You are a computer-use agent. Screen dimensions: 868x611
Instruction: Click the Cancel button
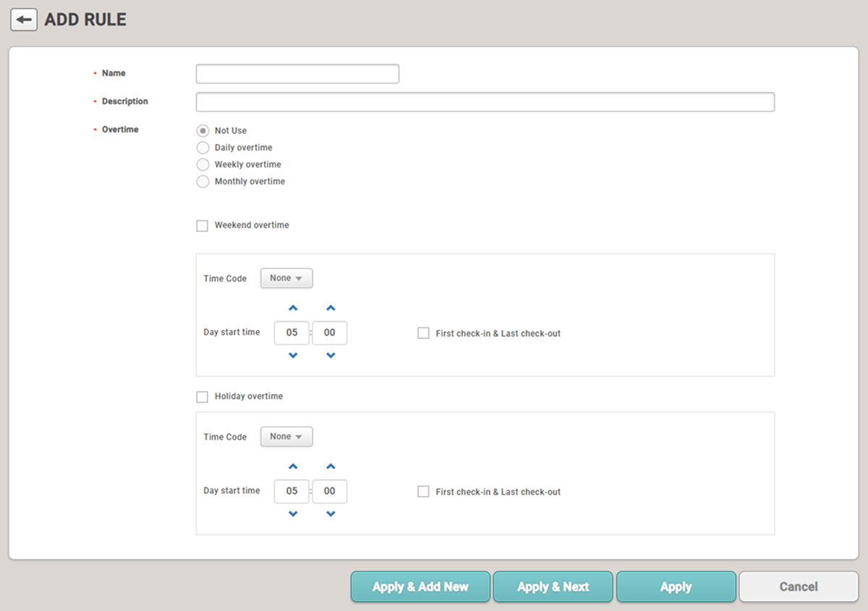tap(798, 586)
